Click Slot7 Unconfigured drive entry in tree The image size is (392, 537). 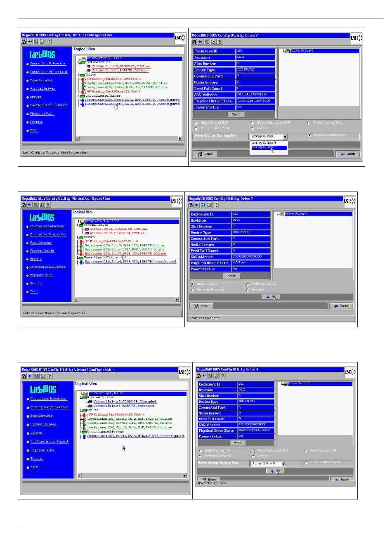pyautogui.click(x=133, y=104)
